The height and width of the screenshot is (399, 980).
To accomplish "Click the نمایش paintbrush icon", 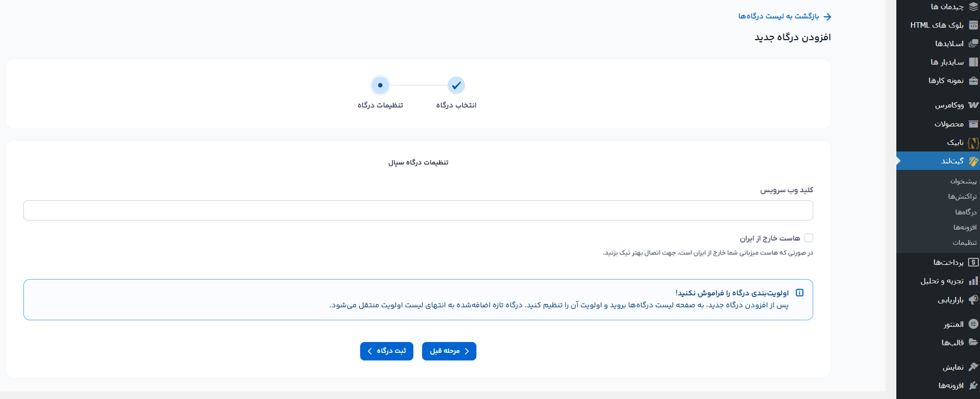I will pyautogui.click(x=973, y=367).
